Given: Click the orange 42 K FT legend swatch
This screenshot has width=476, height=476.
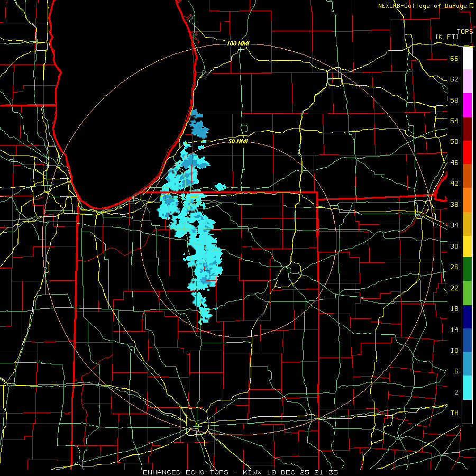Looking at the screenshot, I should click(467, 200).
